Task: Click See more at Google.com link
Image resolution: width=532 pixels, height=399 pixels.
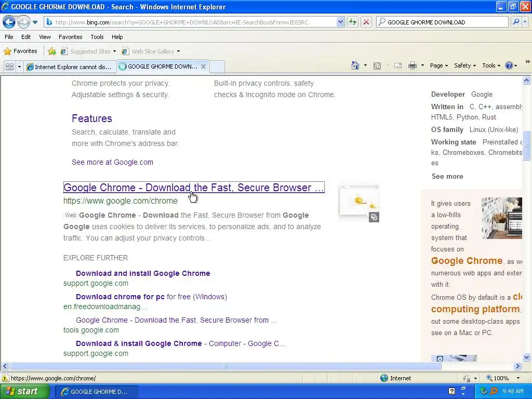Action: 112,162
